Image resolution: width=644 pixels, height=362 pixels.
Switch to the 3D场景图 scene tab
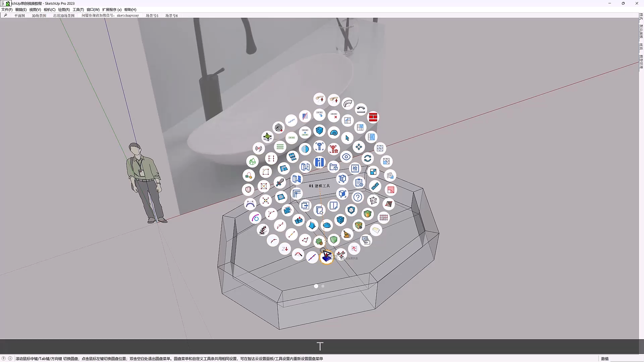[39, 16]
